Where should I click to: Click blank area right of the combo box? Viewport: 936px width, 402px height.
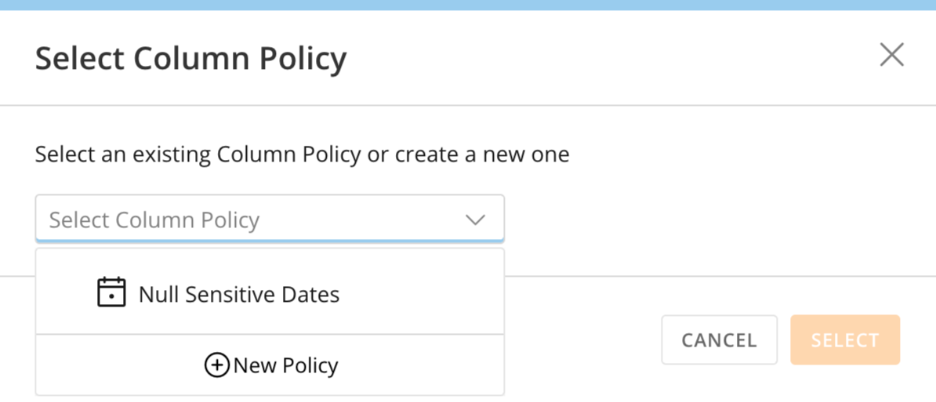[700, 220]
